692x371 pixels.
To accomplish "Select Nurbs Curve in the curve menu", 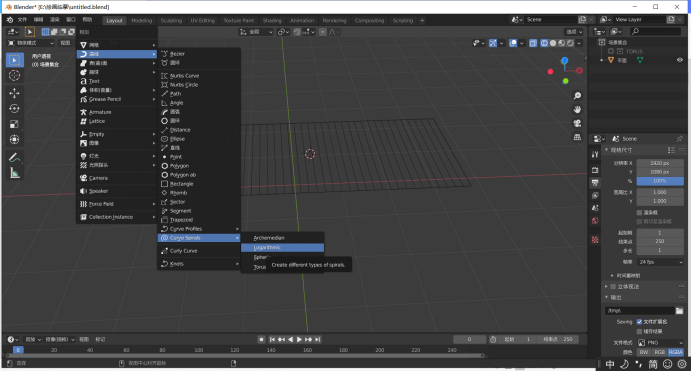I will coord(199,76).
